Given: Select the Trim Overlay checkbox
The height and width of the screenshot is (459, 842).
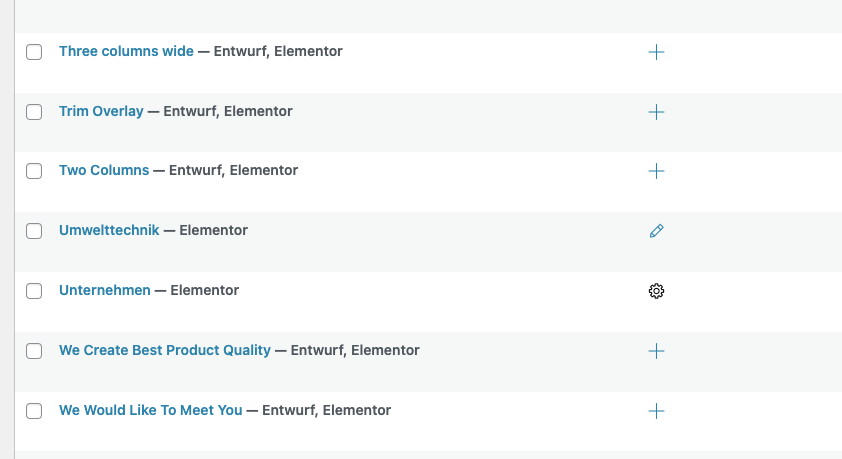Looking at the screenshot, I should 34,112.
